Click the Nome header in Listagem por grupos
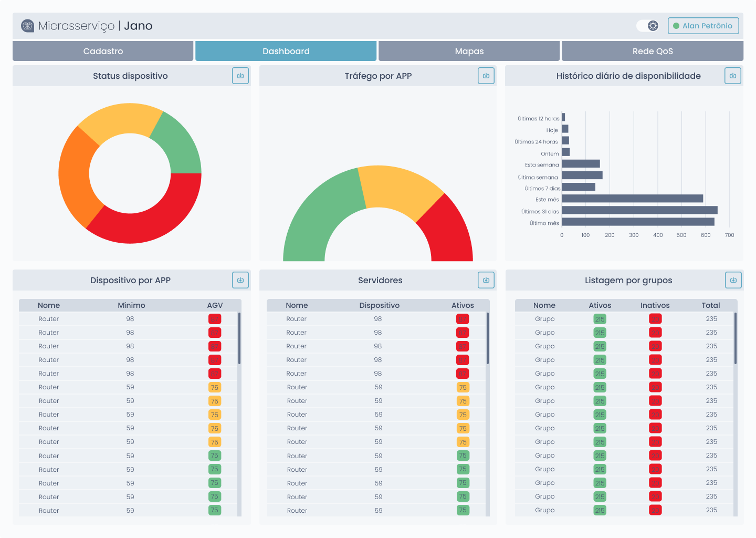Viewport: 756px width, 538px height. [544, 305]
